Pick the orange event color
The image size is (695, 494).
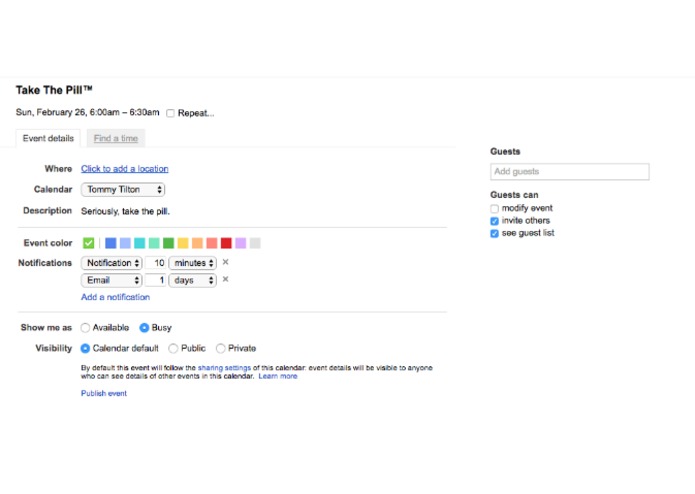pyautogui.click(x=197, y=243)
